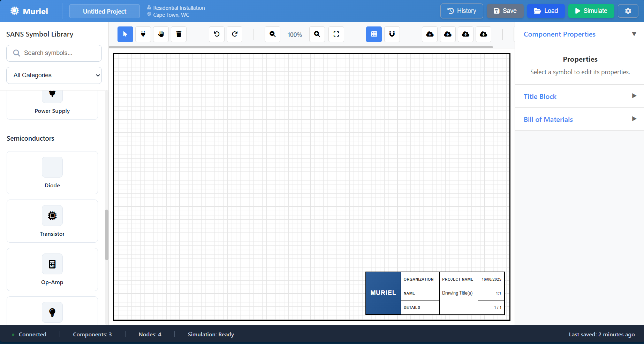Click the 16/08/2025 date cell
Viewport: 644px width, 344px height.
point(491,279)
